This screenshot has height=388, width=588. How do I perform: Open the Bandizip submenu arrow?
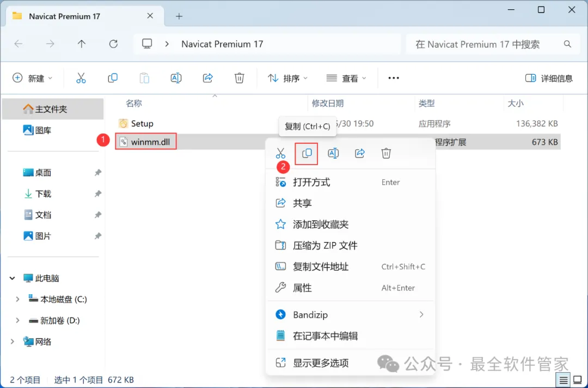point(421,314)
